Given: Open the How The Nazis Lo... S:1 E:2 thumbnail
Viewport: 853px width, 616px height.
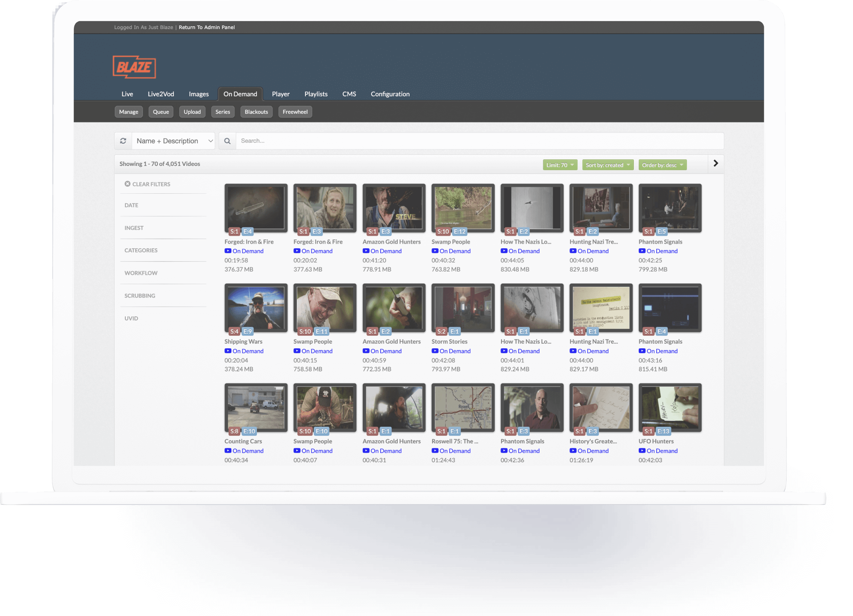Looking at the screenshot, I should 532,208.
